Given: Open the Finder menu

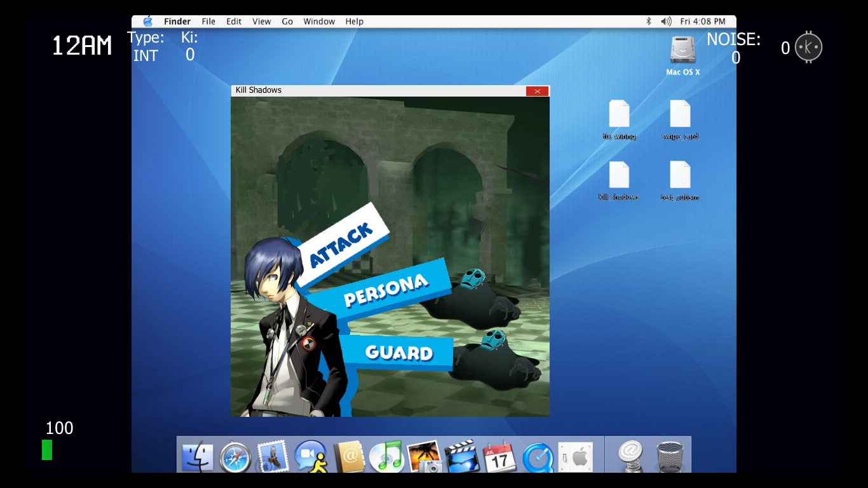Looking at the screenshot, I should point(177,22).
